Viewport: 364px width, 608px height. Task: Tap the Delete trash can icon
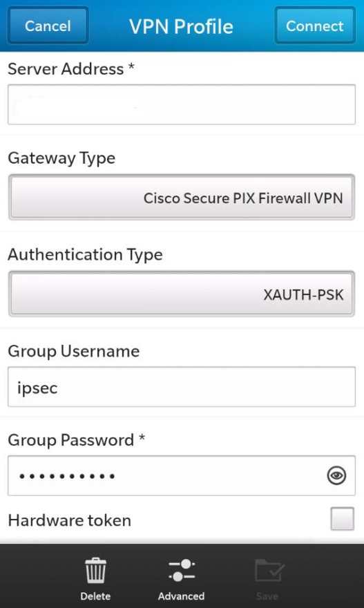[x=95, y=570]
